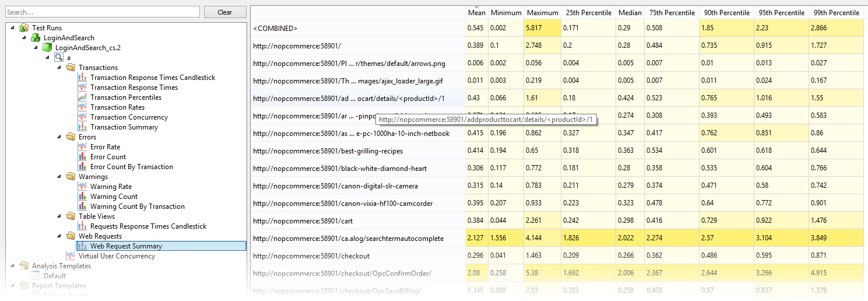The width and height of the screenshot is (868, 301).
Task: Collapse the Transactions folder
Action: tap(60, 68)
